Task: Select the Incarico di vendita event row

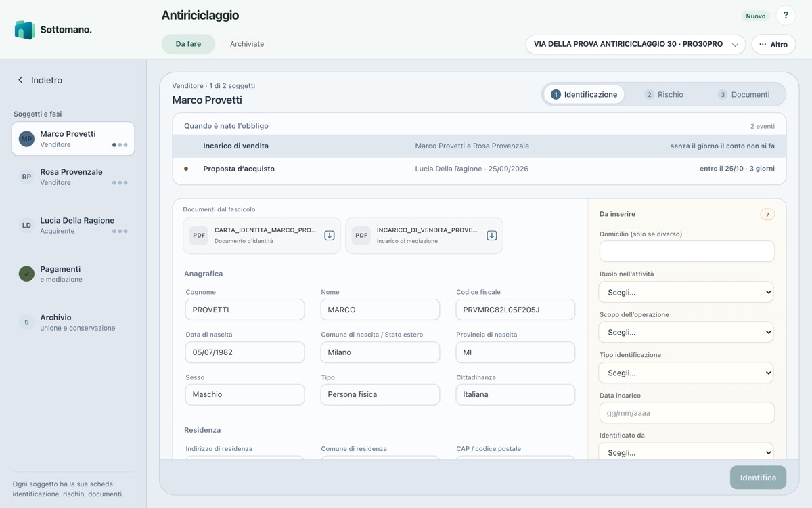Action: click(479, 146)
